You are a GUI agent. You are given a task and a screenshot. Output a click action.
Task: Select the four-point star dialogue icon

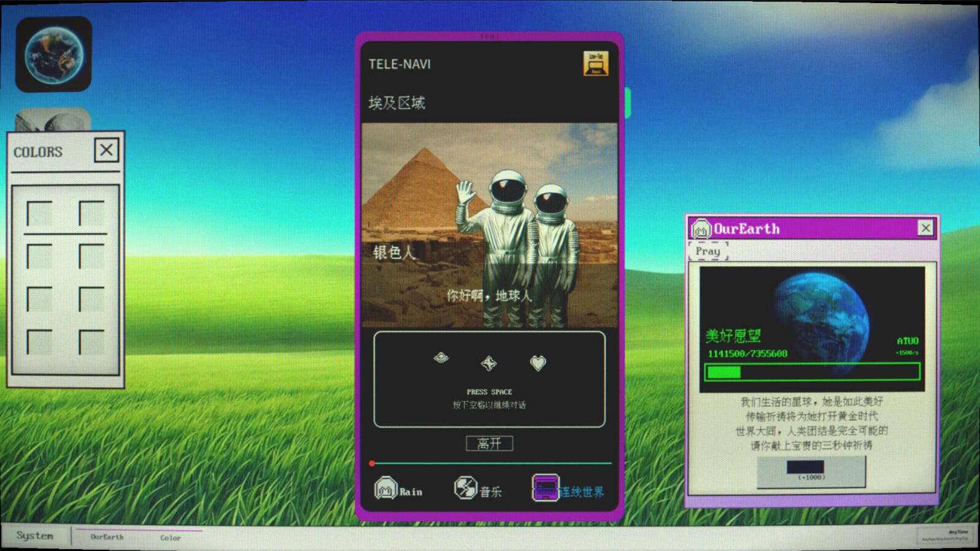tap(488, 364)
